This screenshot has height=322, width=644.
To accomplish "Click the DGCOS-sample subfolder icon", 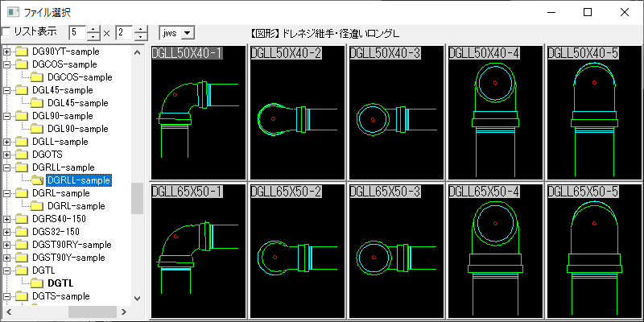I will click(x=37, y=77).
